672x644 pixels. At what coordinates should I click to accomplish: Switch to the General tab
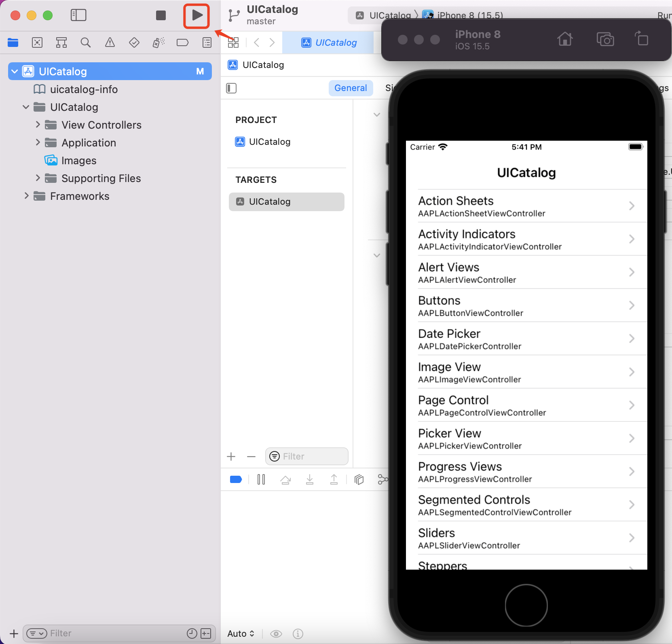click(x=350, y=88)
